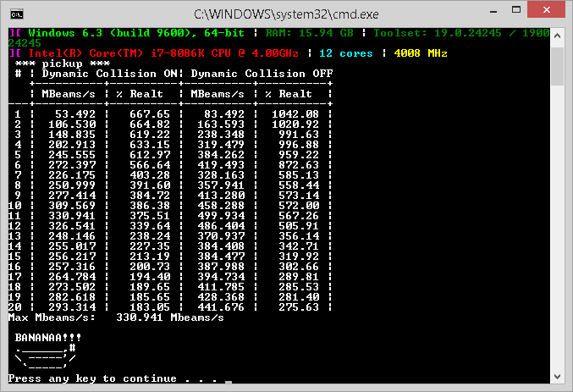
Task: Click the text 'Windows 6.3 (build 9600), 64-bit'
Action: click(136, 33)
